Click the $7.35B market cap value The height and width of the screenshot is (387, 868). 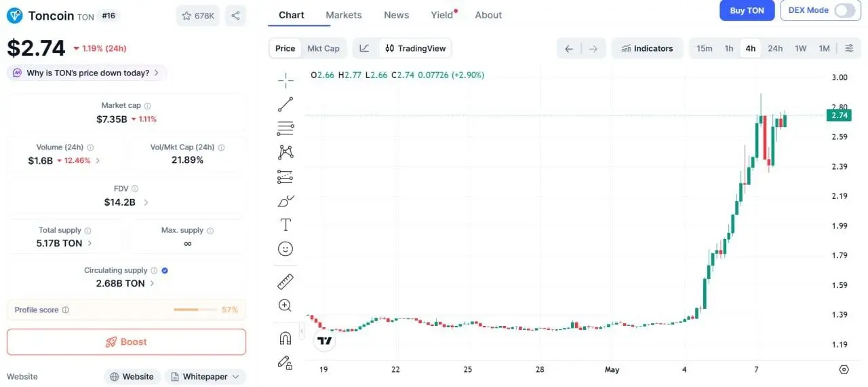[x=112, y=119]
